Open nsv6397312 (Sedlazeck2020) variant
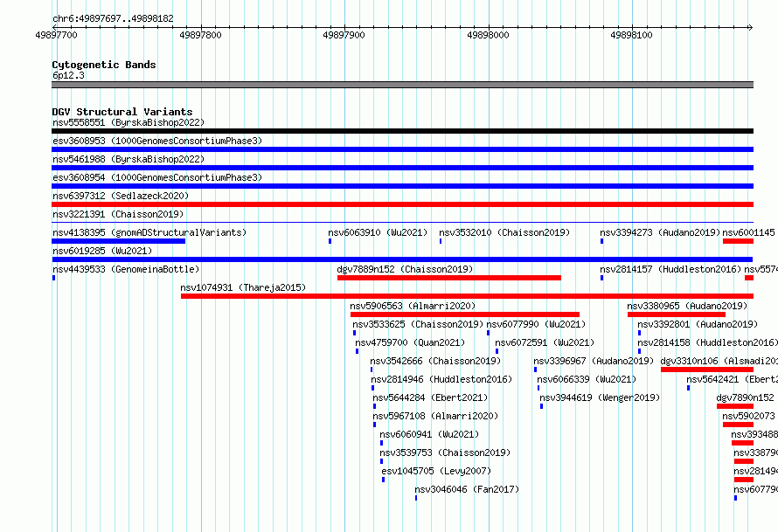This screenshot has height=532, width=778. pos(121,196)
